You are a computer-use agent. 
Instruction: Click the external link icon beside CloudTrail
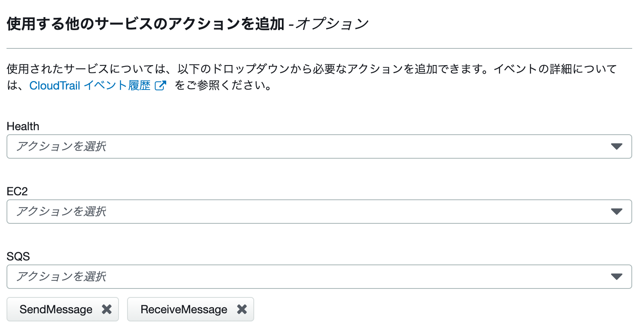(x=160, y=85)
